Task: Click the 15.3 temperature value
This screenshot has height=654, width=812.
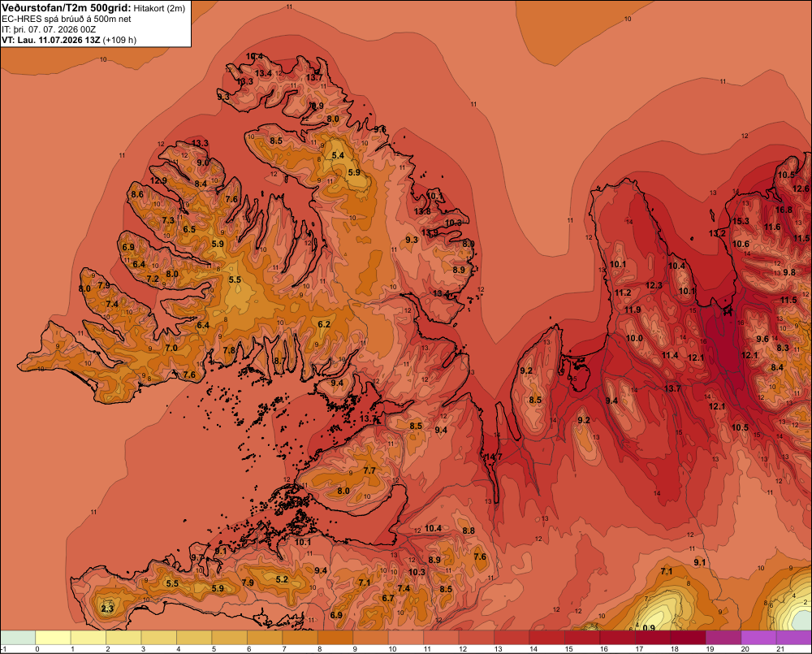Action: point(741,221)
